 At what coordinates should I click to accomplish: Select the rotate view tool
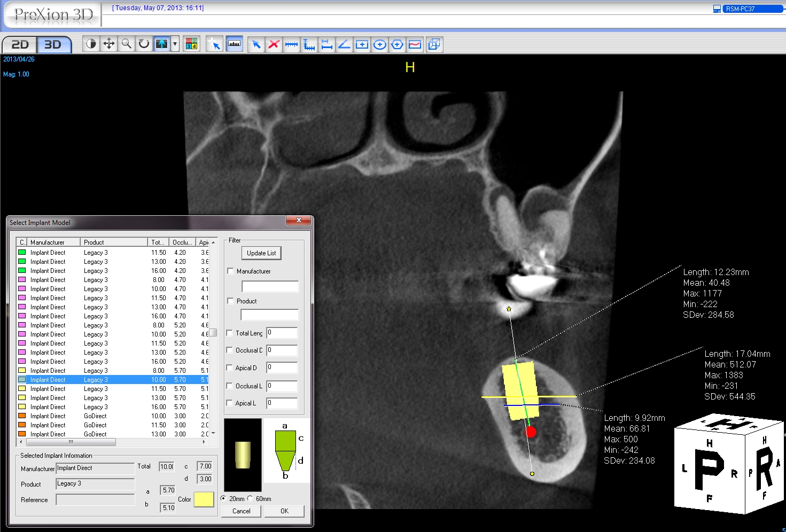pos(144,44)
